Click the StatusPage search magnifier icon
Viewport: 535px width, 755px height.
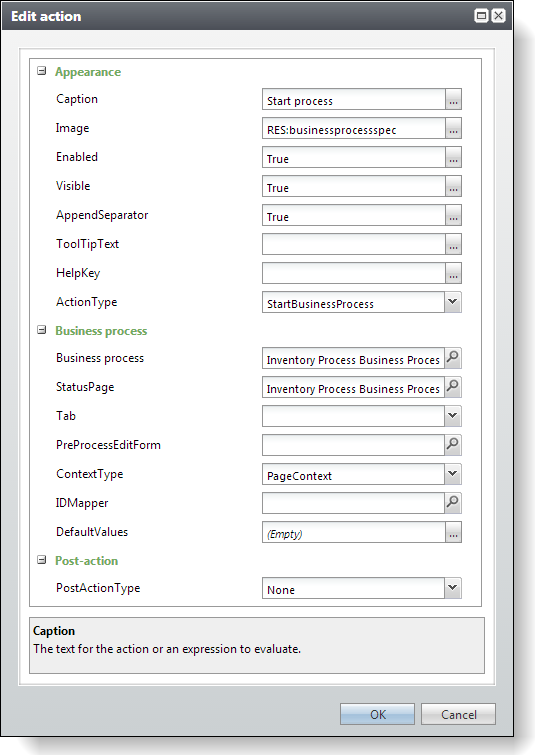pyautogui.click(x=453, y=387)
